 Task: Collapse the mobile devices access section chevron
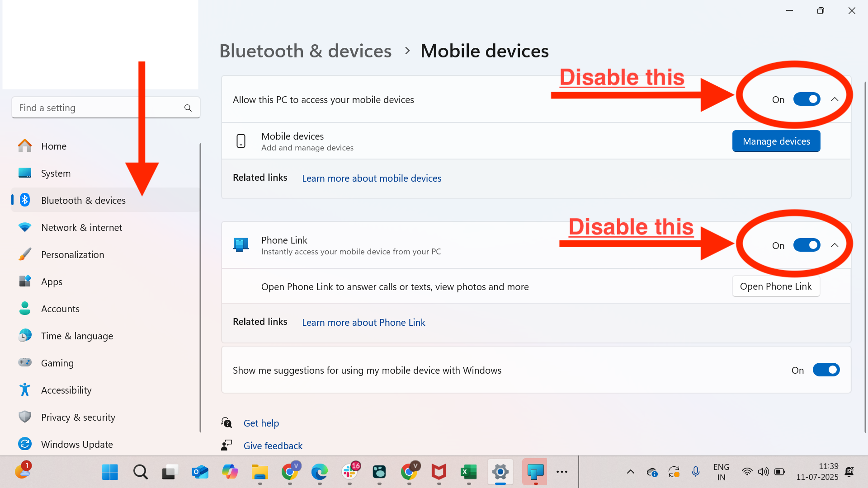coord(835,99)
